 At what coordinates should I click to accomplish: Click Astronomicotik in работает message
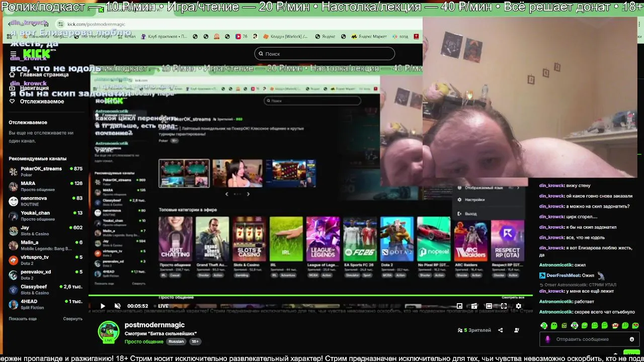pyautogui.click(x=556, y=302)
